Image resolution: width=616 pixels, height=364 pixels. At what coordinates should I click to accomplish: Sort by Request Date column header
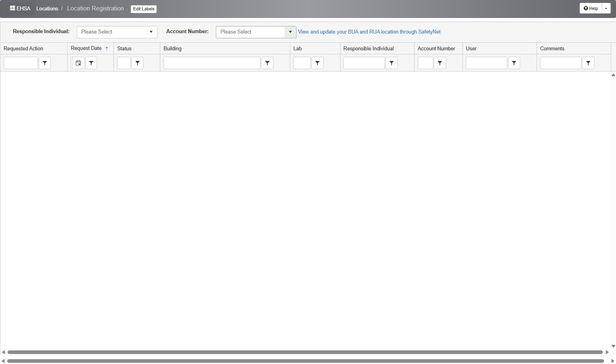coord(86,48)
